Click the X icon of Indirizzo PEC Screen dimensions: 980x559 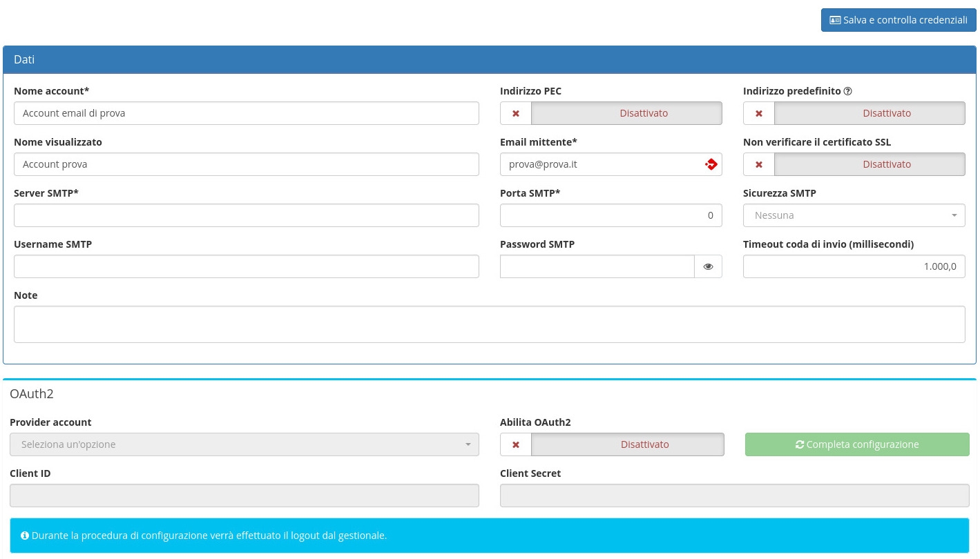click(x=516, y=113)
